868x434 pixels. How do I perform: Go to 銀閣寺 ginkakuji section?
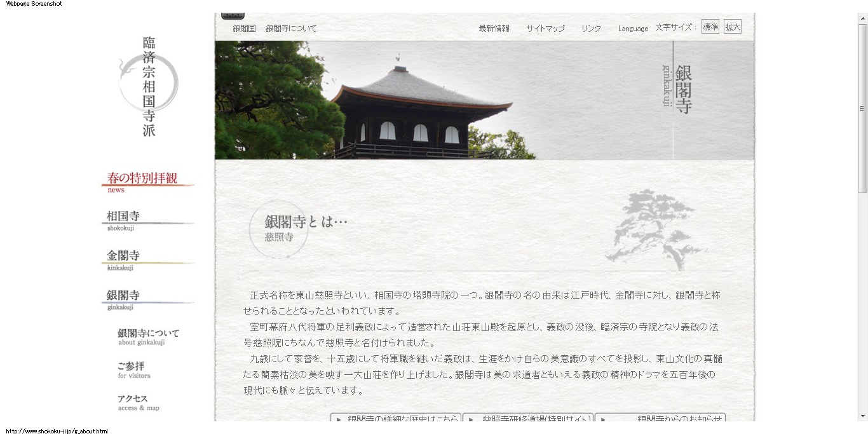tap(147, 299)
